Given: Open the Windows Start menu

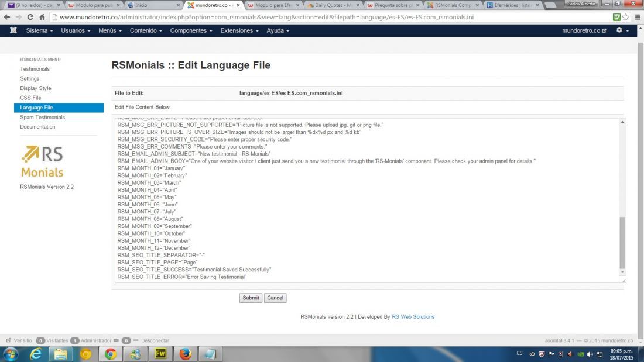Looking at the screenshot, I should coord(11,354).
